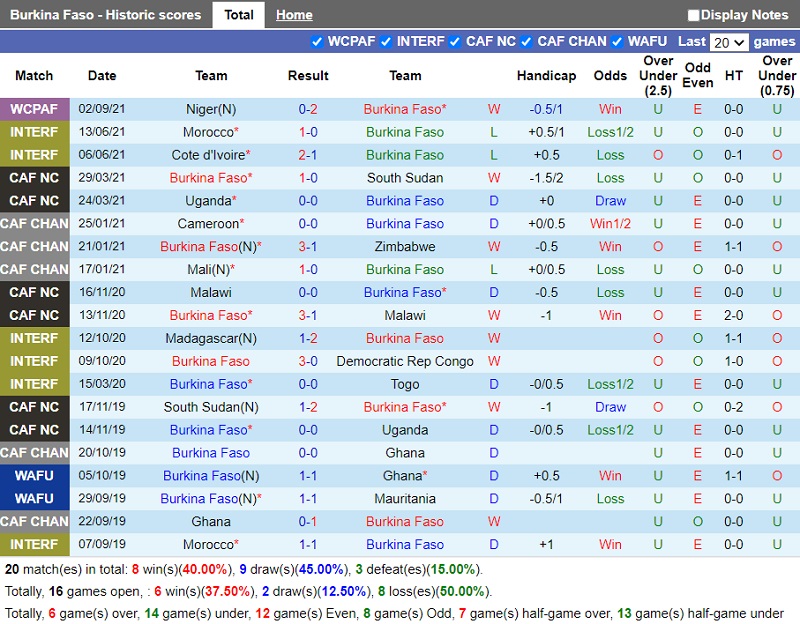The height and width of the screenshot is (624, 800).
Task: Click the Over Under (2.5) column header
Action: [658, 76]
